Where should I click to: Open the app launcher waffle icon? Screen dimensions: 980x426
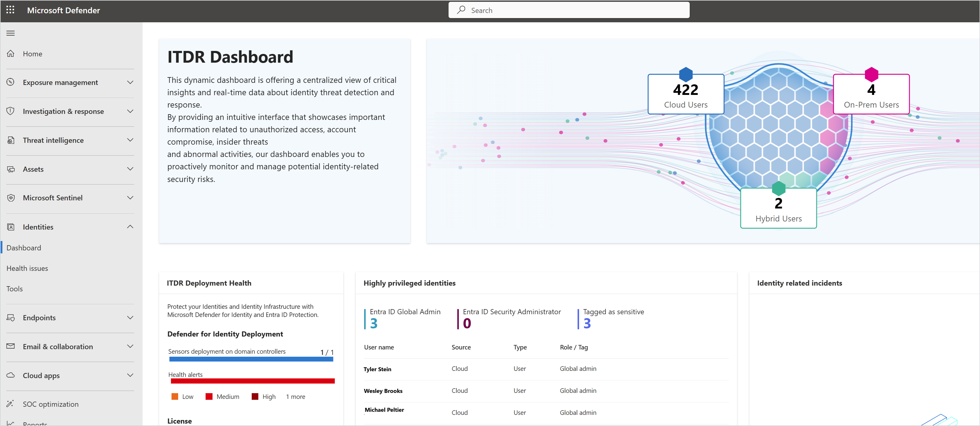click(10, 10)
